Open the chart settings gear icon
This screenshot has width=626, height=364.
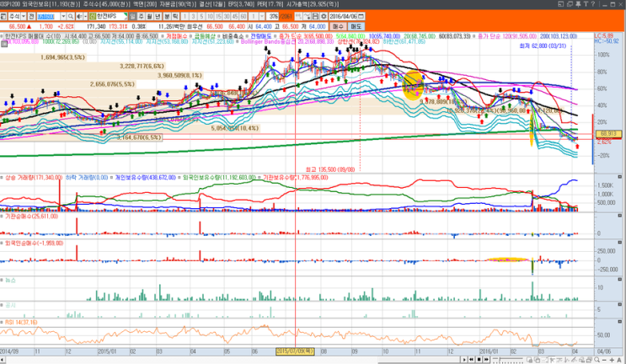(x=324, y=16)
